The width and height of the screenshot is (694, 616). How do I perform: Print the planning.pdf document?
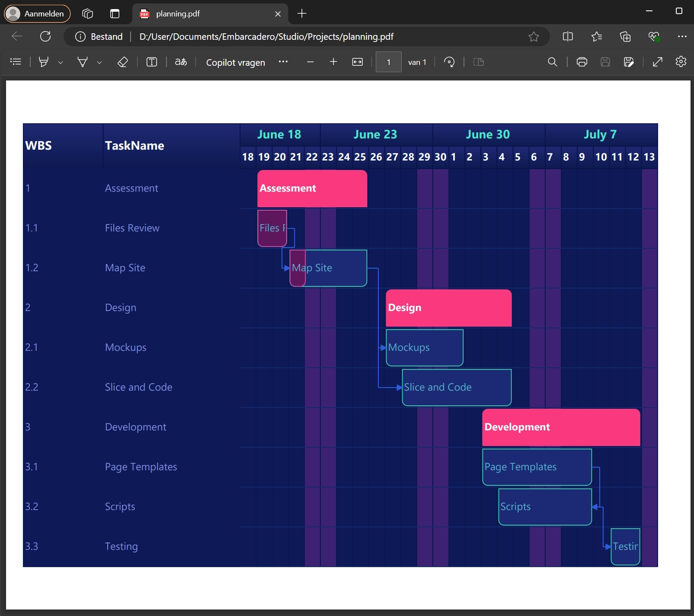(x=582, y=62)
